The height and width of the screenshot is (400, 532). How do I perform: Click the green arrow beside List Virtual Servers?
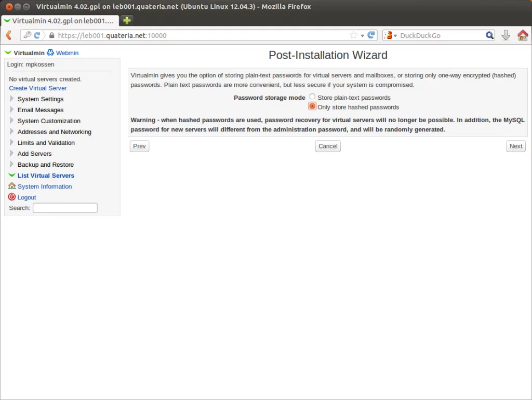pyautogui.click(x=12, y=175)
